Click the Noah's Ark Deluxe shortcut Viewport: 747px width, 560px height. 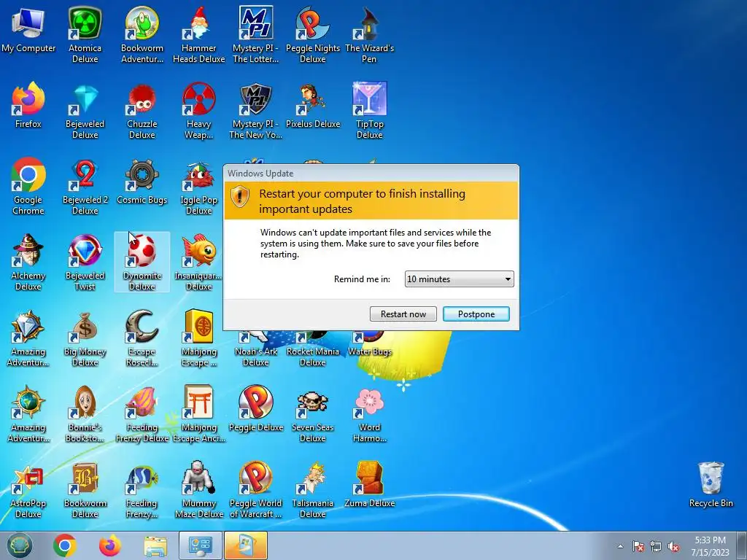point(256,350)
